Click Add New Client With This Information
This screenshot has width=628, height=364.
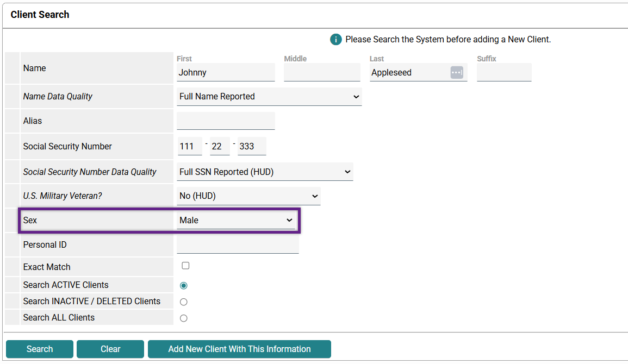[x=239, y=349]
